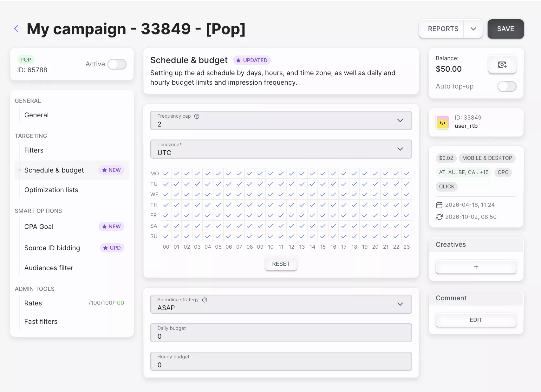Viewport: 541px width, 392px height.
Task: Click the CLICK tag
Action: (446, 186)
